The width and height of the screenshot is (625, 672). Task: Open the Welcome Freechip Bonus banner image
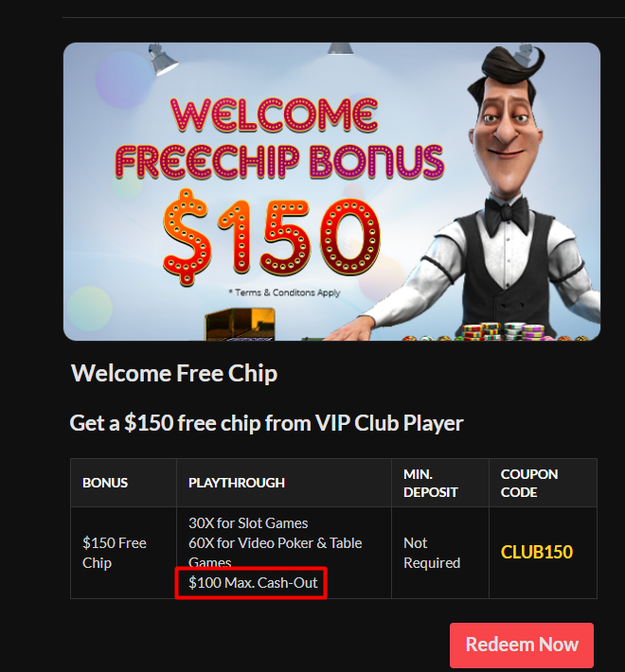[331, 191]
